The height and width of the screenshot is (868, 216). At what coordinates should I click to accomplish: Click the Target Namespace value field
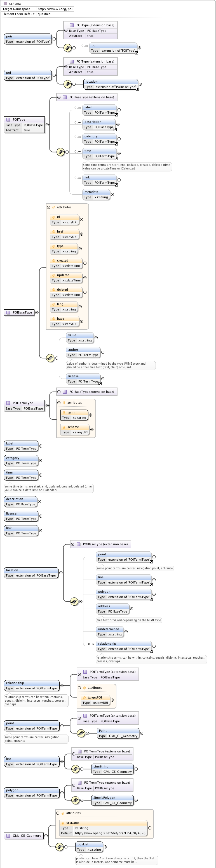[x=55, y=9]
